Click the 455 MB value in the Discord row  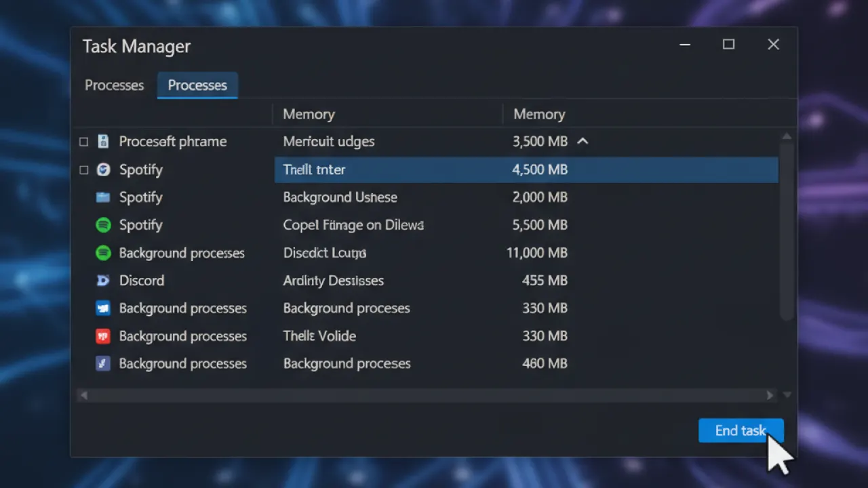545,281
